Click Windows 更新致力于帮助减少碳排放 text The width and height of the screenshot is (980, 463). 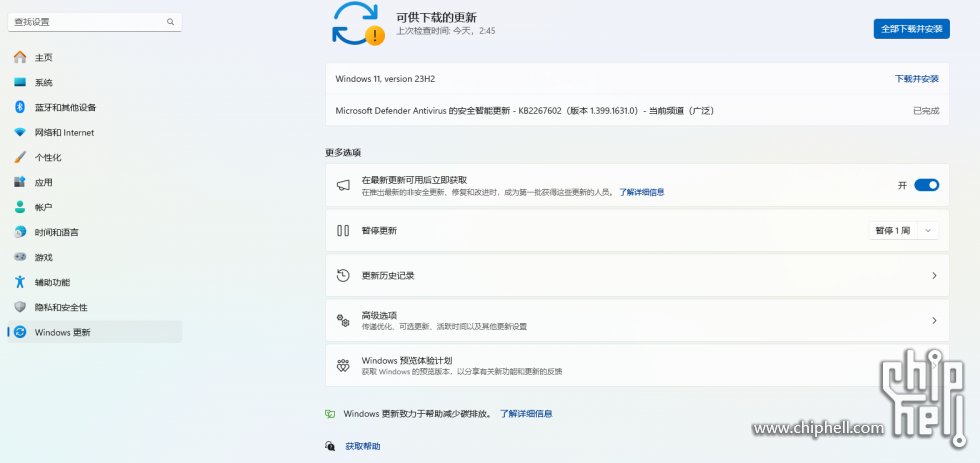[417, 414]
